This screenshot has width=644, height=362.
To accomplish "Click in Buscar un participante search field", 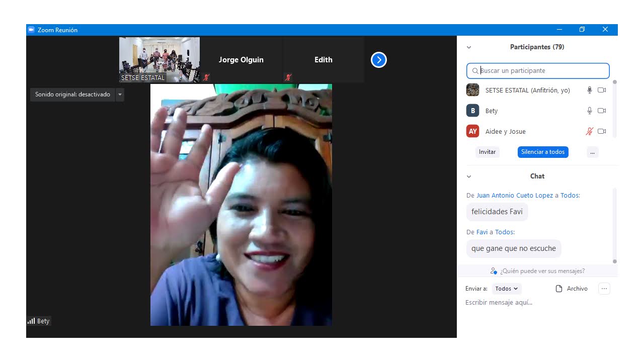I will pyautogui.click(x=538, y=71).
